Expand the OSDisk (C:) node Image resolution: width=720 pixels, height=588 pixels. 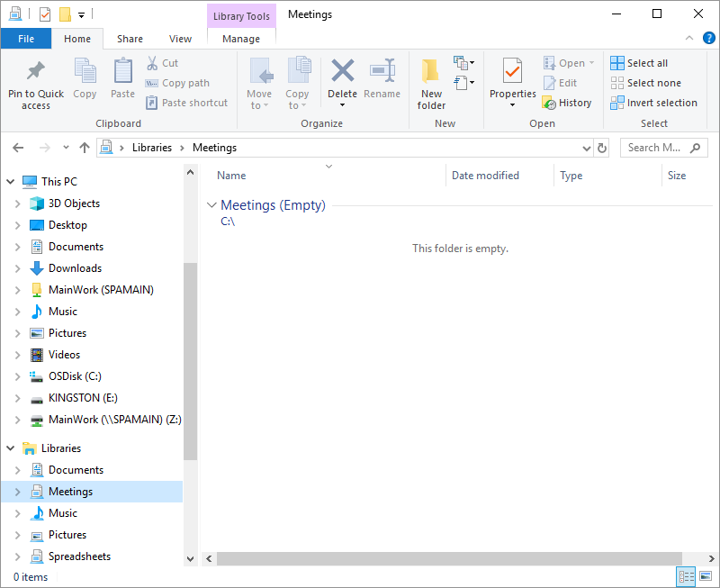pyautogui.click(x=17, y=376)
